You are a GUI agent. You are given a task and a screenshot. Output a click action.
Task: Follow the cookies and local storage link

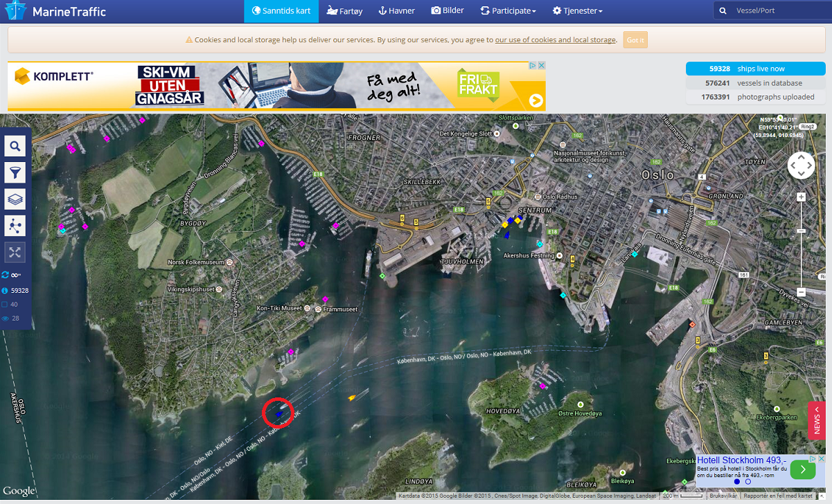coord(555,40)
